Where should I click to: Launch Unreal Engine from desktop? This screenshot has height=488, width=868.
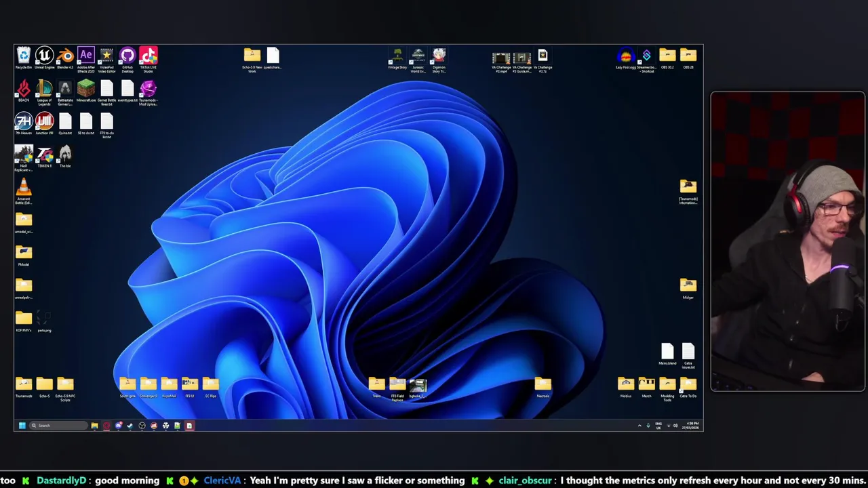coord(44,58)
